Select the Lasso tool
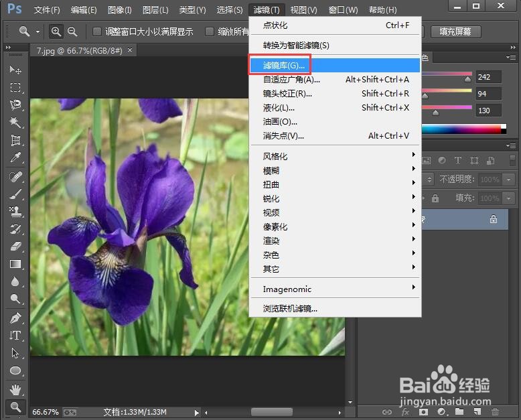 (15, 105)
